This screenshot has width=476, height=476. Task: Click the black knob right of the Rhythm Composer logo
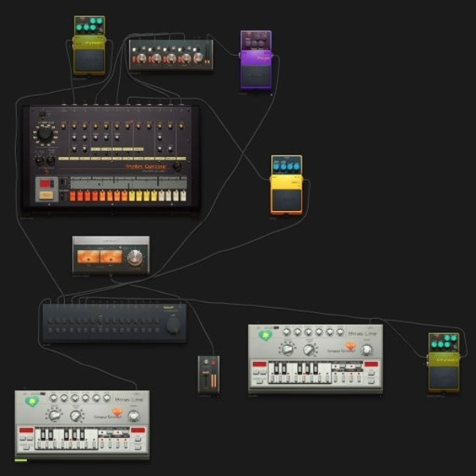[x=177, y=167]
